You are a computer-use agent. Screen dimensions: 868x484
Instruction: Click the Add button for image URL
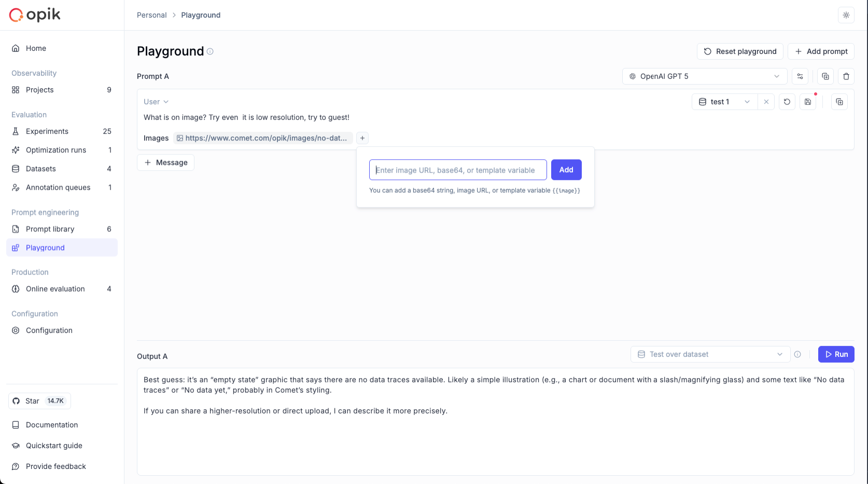tap(566, 170)
